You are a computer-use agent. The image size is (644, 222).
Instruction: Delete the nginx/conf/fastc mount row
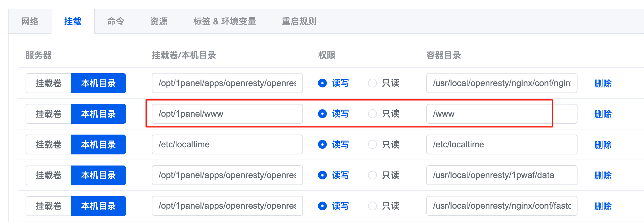(x=603, y=206)
